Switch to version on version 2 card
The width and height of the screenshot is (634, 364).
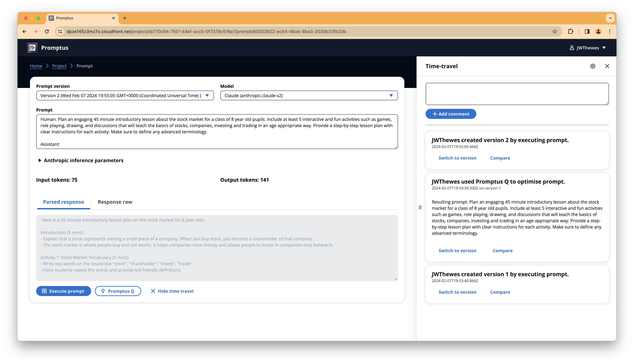point(457,158)
